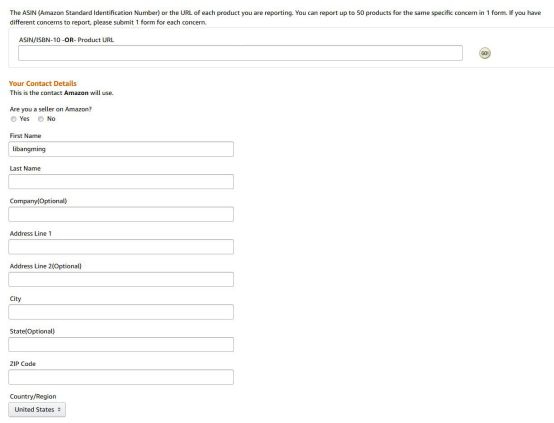This screenshot has width=554, height=423.
Task: Click the No label for the seller question
Action: pos(51,119)
